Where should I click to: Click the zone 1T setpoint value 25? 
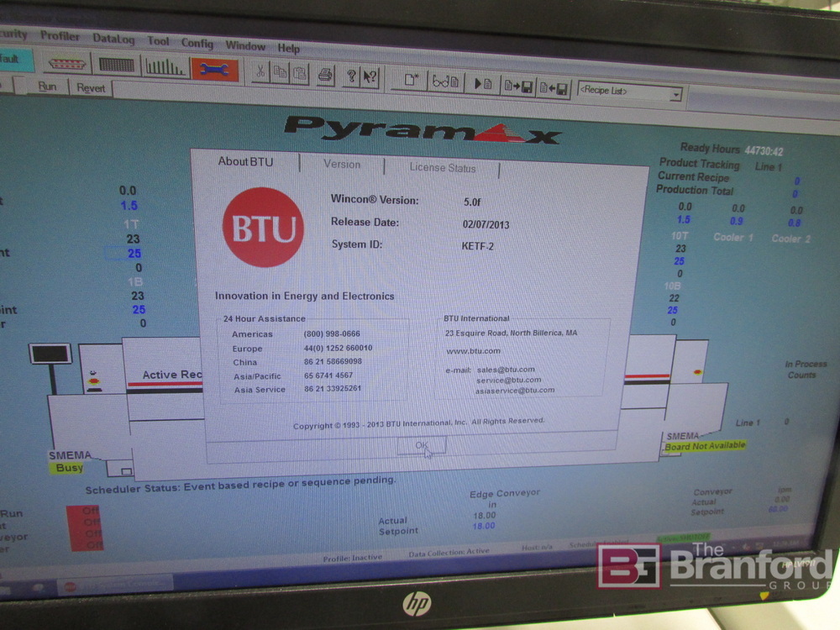click(x=134, y=254)
